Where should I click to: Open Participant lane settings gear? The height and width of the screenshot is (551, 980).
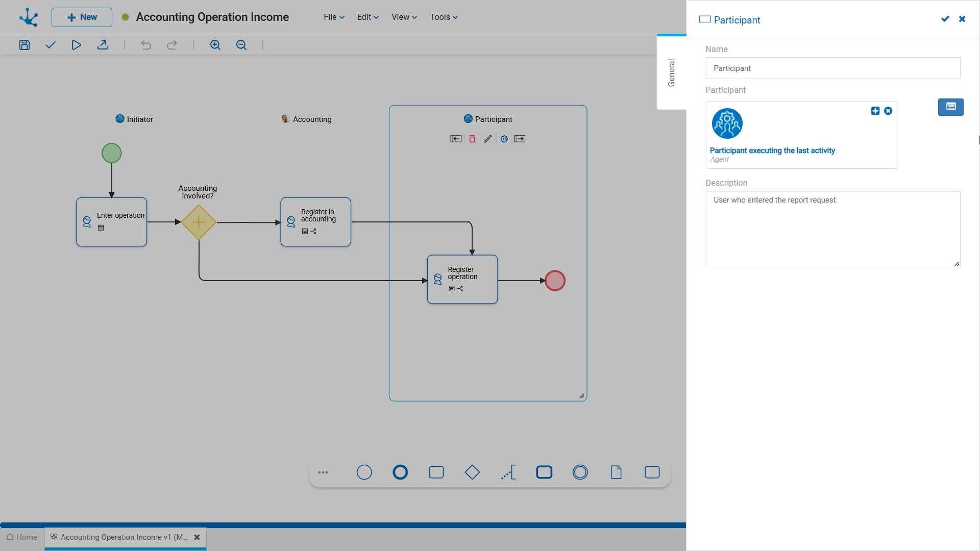[x=504, y=139]
